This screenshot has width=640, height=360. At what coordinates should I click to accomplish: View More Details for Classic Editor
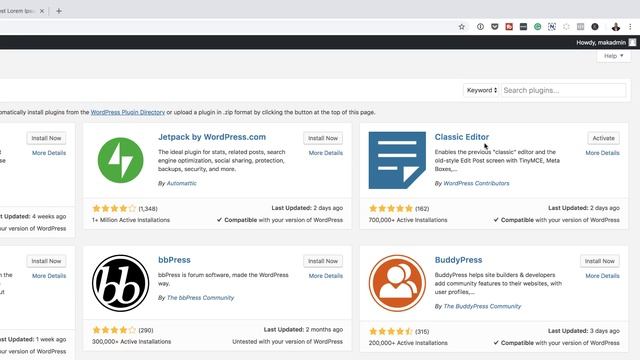tap(602, 153)
